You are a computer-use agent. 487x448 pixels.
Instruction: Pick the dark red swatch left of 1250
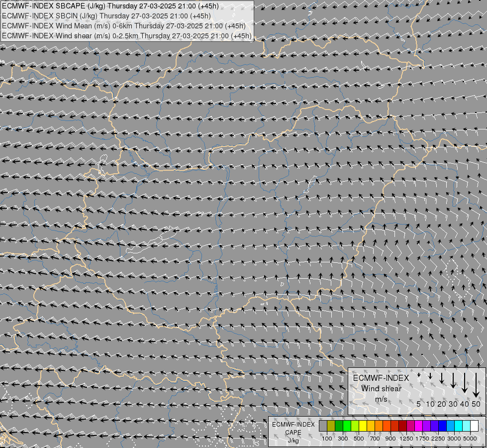402,426
